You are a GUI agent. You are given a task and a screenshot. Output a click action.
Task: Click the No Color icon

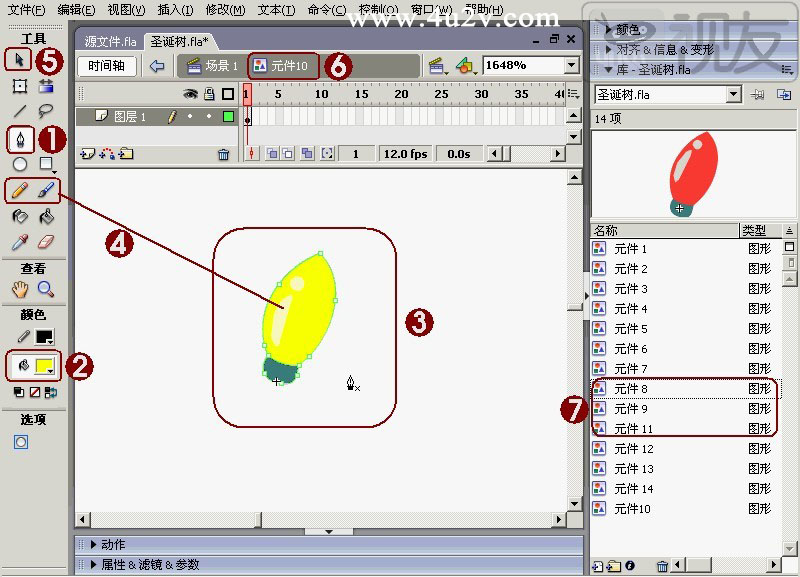pyautogui.click(x=35, y=392)
